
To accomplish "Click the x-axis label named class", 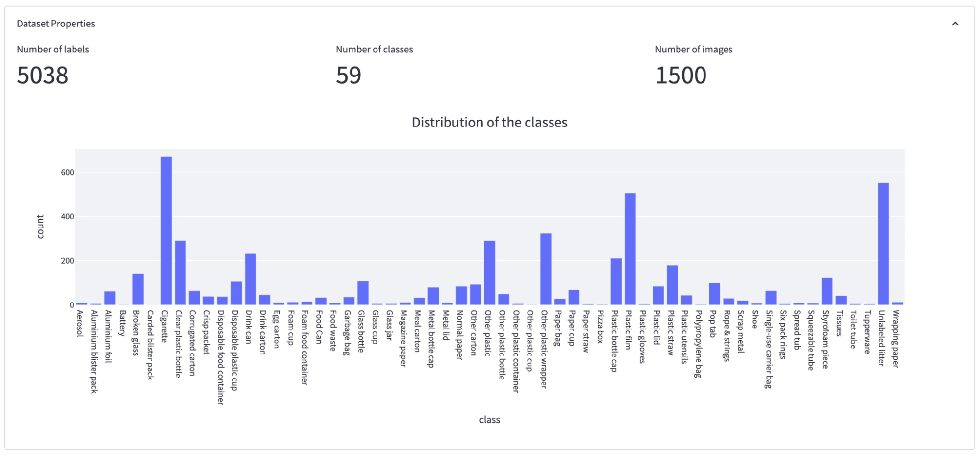I will point(490,420).
